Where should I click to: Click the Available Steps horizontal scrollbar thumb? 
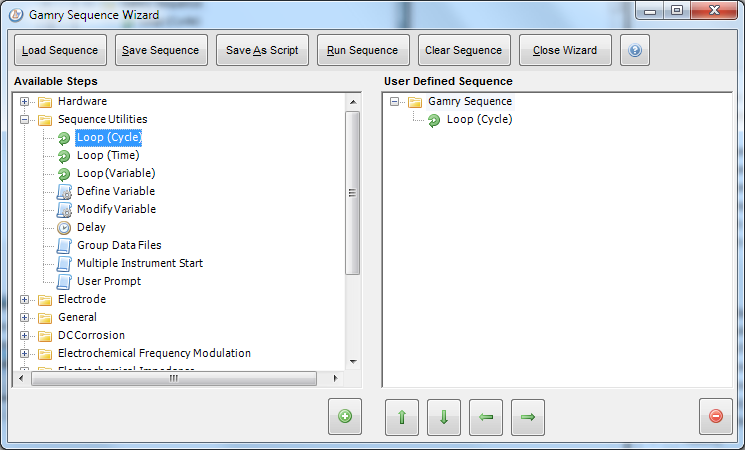[174, 378]
